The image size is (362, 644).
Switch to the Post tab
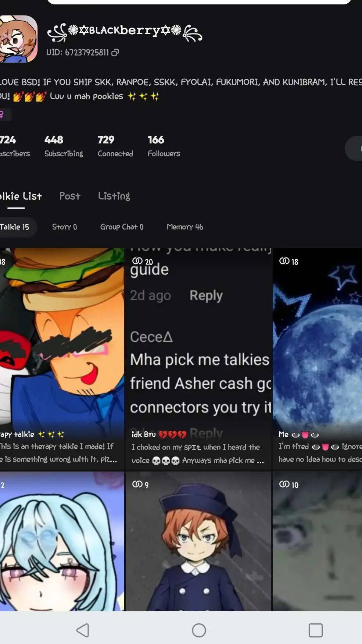tap(70, 196)
